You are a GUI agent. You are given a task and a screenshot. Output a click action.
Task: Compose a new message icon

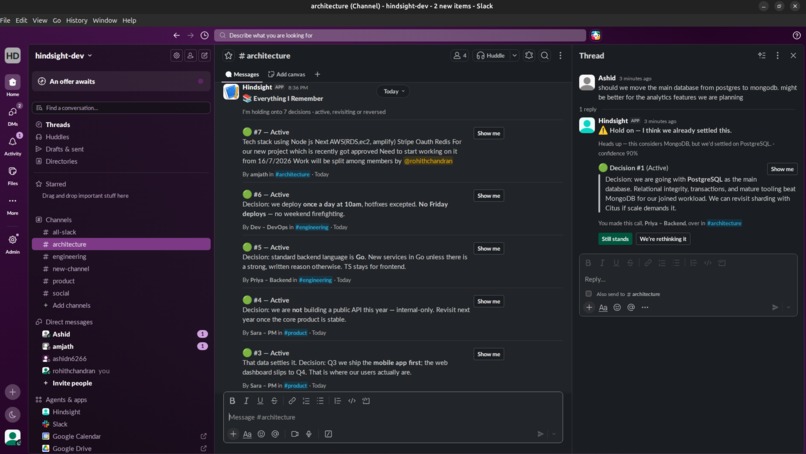tap(205, 56)
